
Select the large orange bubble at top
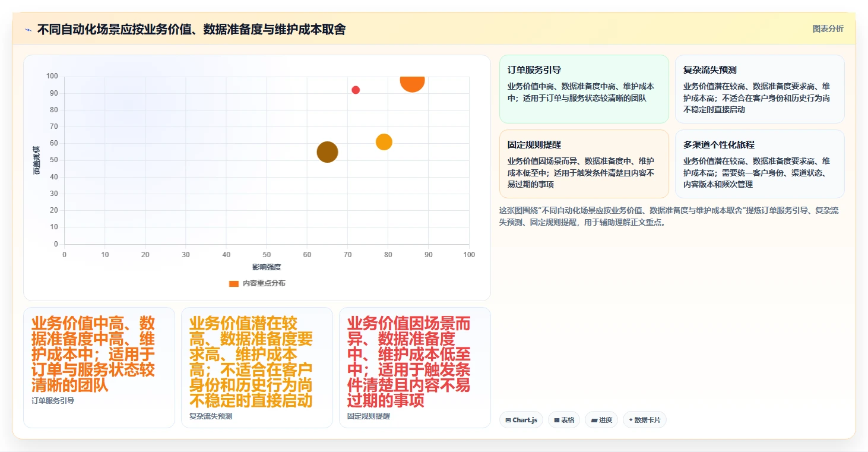click(x=412, y=83)
